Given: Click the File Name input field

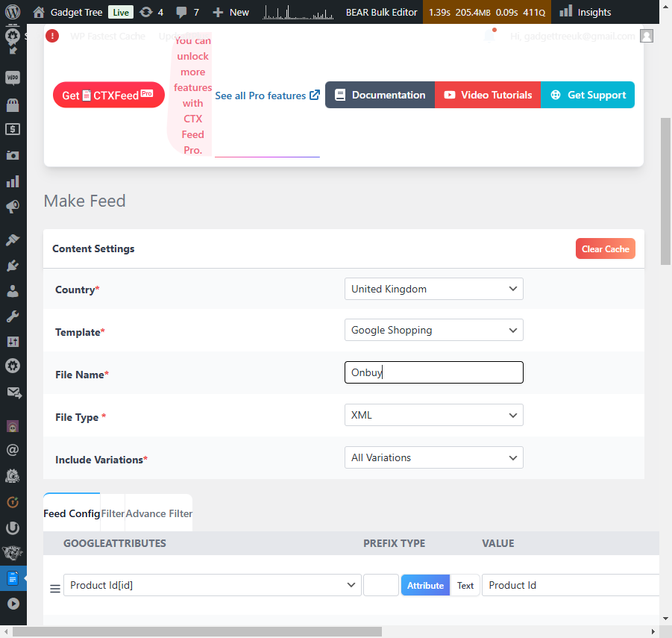Looking at the screenshot, I should click(x=434, y=372).
